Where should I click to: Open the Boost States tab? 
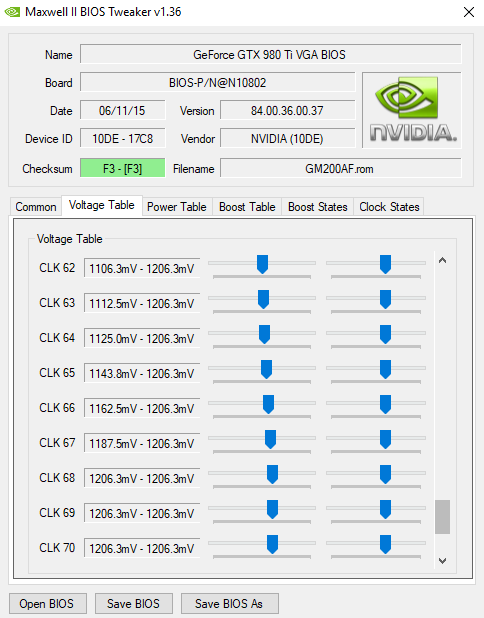[318, 207]
